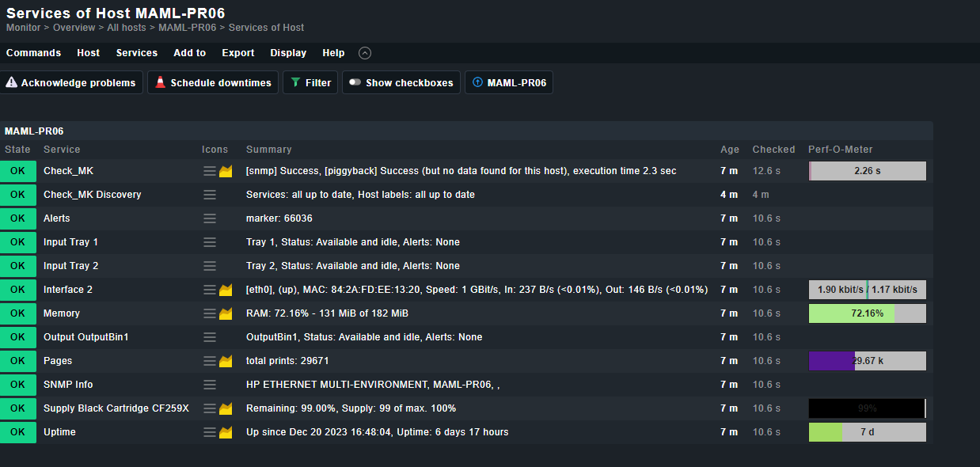Collapse the menu bar with chevron

[x=365, y=53]
